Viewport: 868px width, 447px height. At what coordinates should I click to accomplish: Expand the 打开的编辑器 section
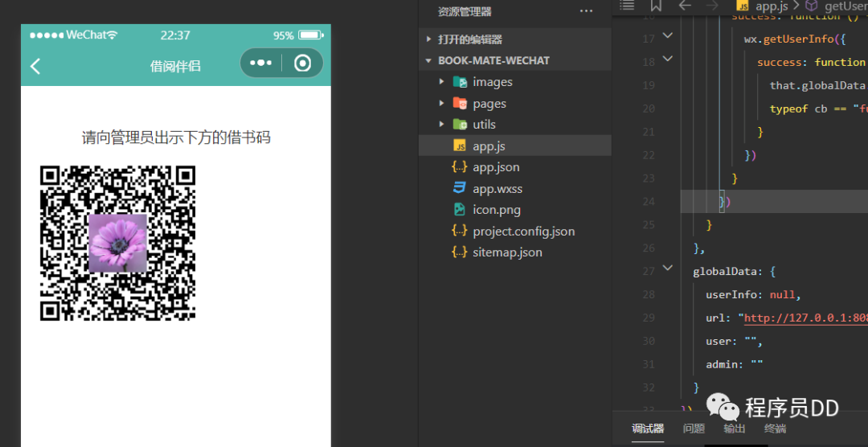click(x=428, y=39)
